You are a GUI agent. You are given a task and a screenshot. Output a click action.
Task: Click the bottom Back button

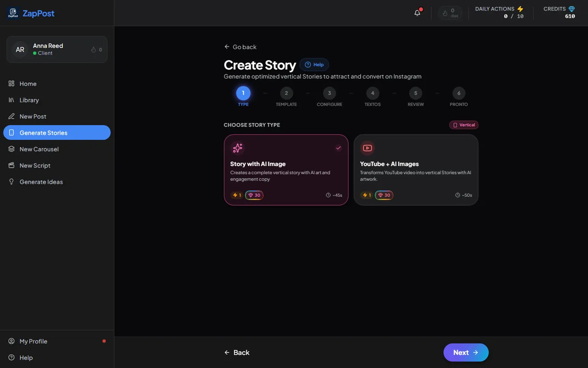(237, 352)
